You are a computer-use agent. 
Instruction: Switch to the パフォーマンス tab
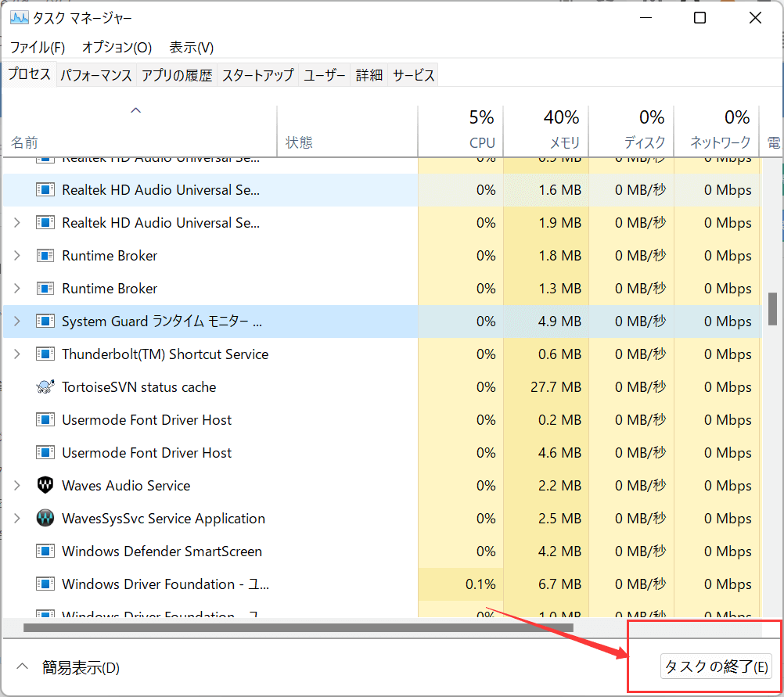[95, 74]
